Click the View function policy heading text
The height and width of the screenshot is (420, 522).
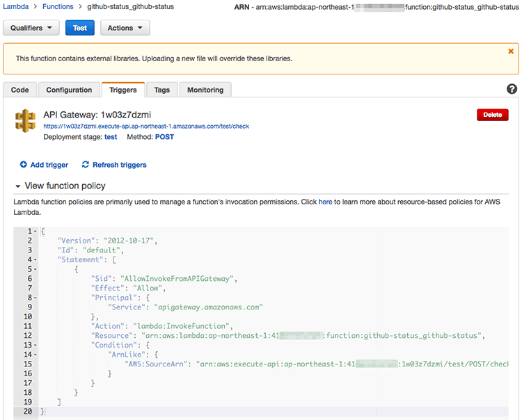65,186
